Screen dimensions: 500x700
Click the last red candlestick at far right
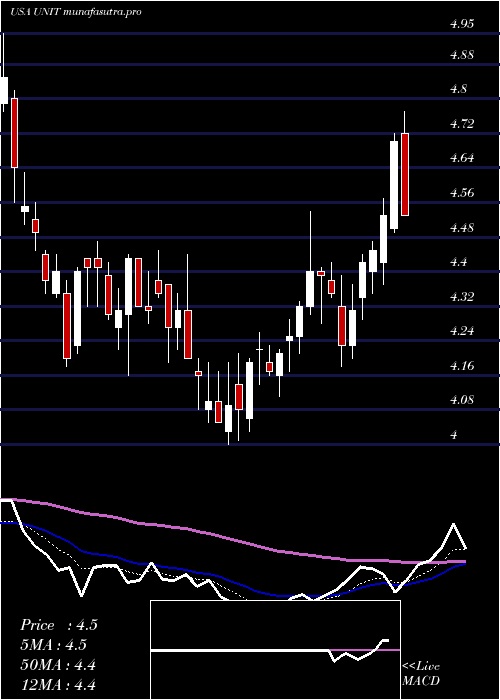tap(405, 174)
